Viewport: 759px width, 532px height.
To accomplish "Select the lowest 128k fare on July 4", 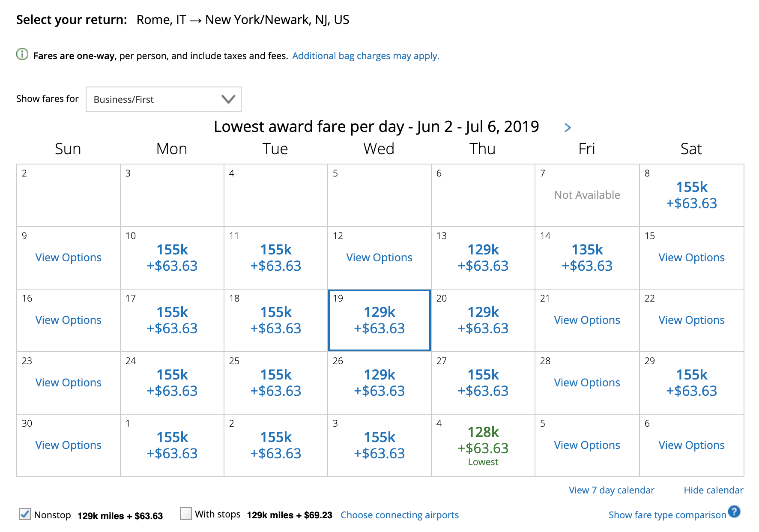I will click(483, 440).
